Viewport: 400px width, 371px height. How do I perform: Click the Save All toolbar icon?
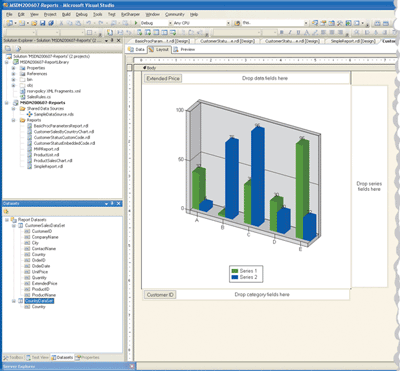coord(51,23)
